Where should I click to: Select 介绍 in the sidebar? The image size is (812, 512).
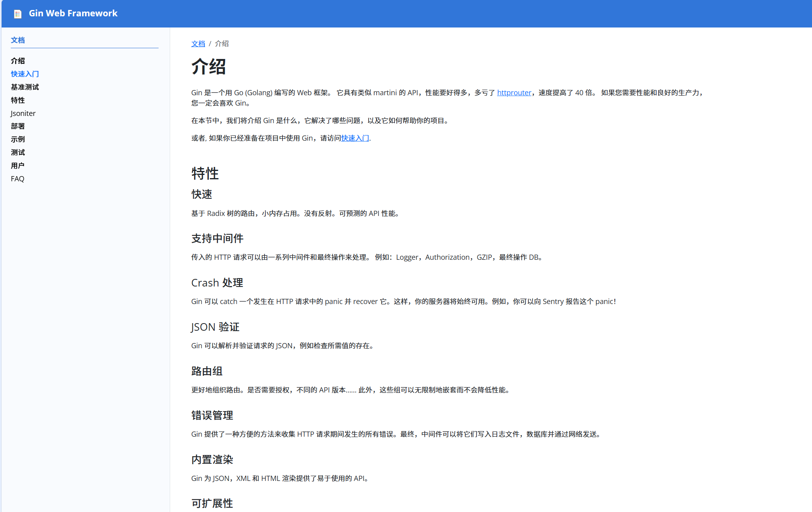(x=18, y=61)
